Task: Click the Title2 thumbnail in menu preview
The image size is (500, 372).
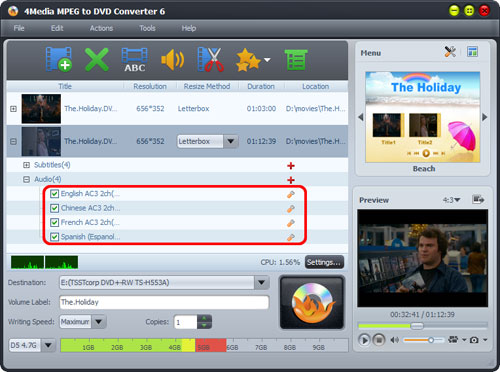Action: tap(424, 125)
